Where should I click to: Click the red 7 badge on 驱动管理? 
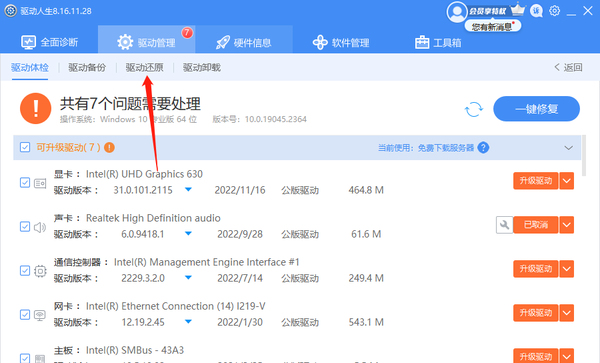coord(187,33)
